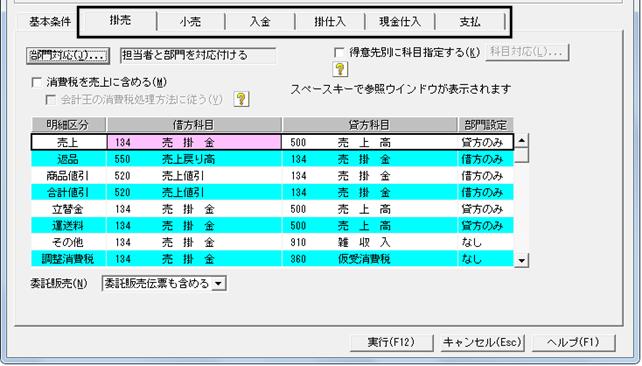Click the 実行(F12) button
This screenshot has height=366, width=642.
391,342
